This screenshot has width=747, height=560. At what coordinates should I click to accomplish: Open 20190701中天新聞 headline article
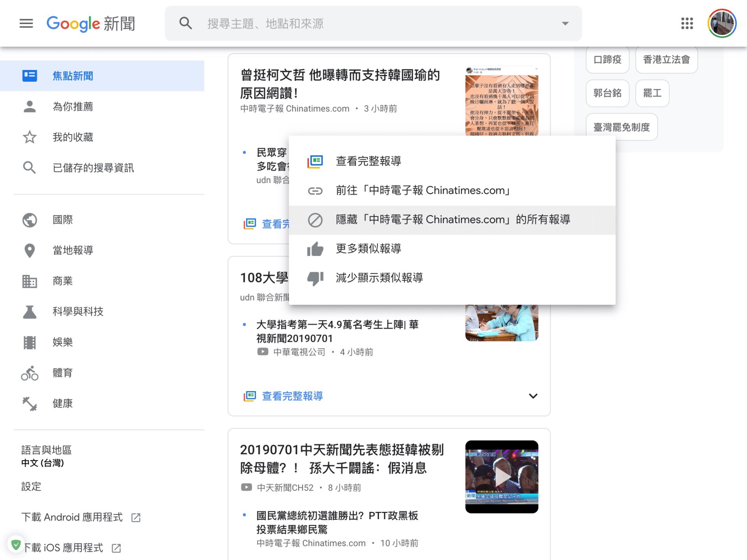coord(342,458)
